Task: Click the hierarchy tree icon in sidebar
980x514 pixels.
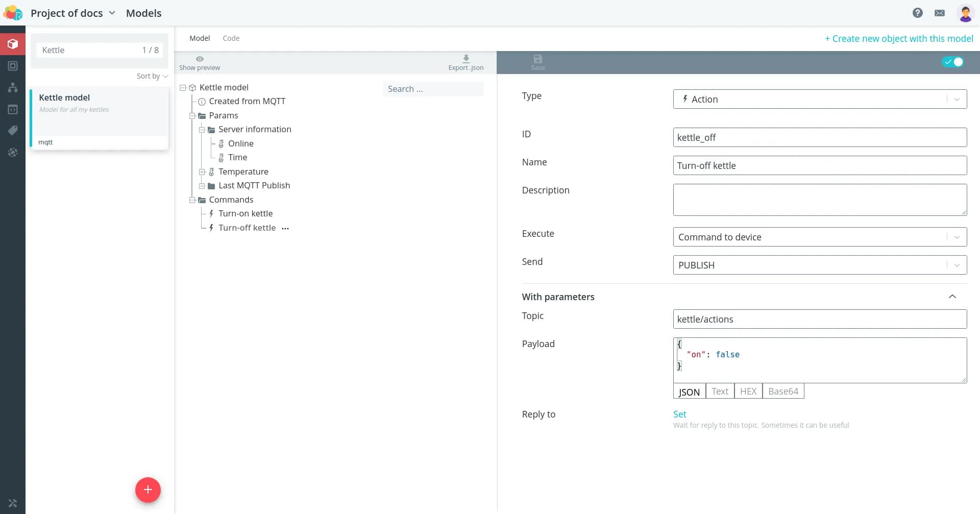Action: 13,87
